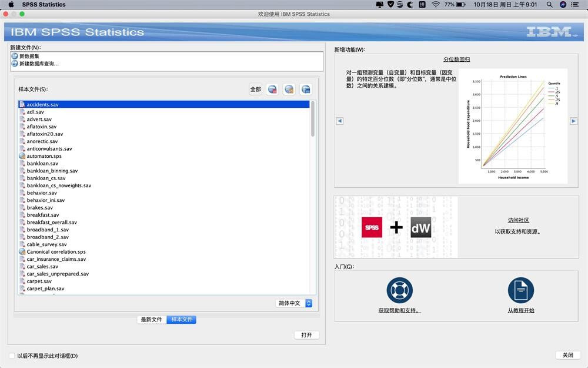Open SPSS Statistics menu in menu bar
Screen dimensions: 588x368
[x=44, y=5]
